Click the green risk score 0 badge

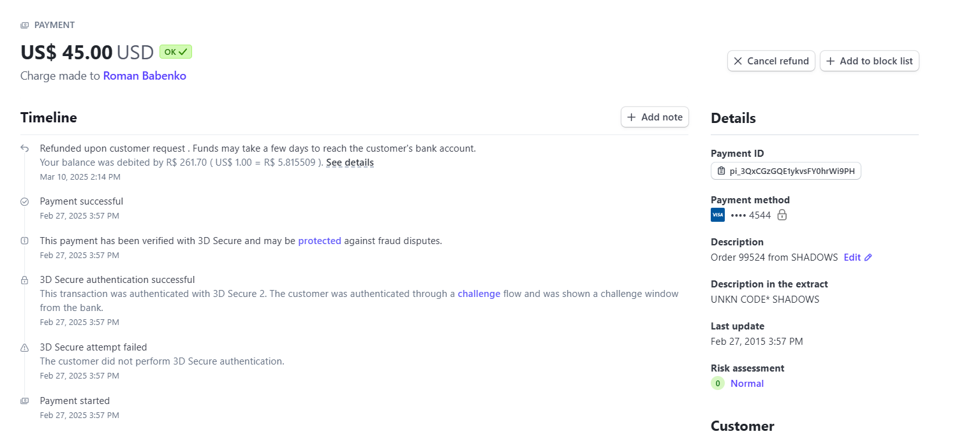[718, 384]
